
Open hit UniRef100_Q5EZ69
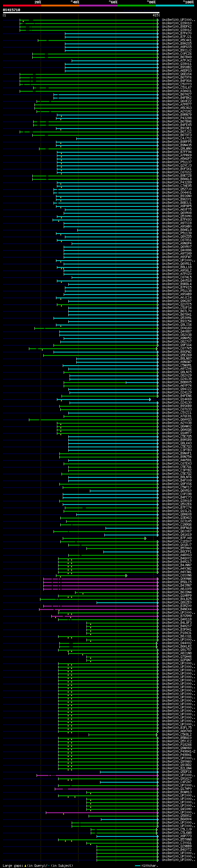(177, 355)
